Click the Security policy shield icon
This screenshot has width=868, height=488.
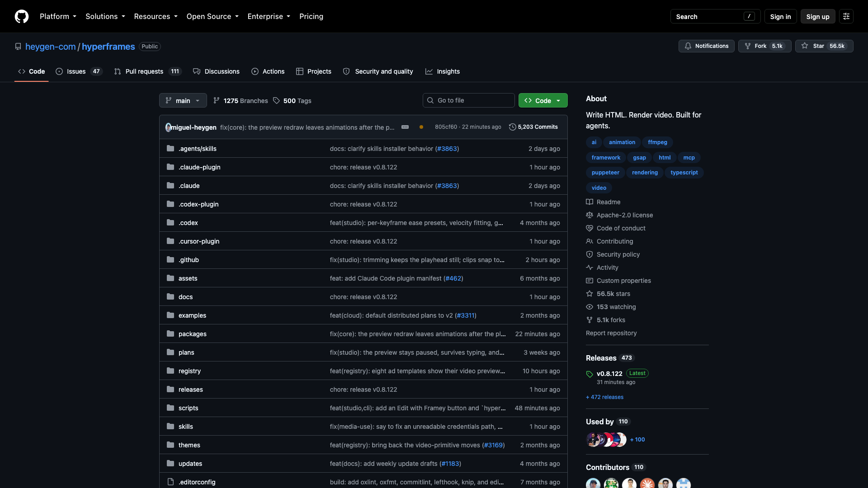coord(590,254)
